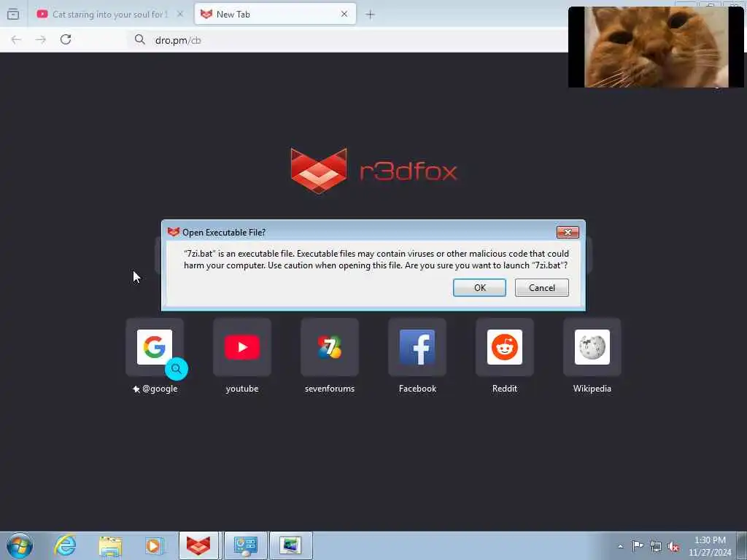The width and height of the screenshot is (747, 560).
Task: Open the Windows Start menu
Action: [x=20, y=545]
